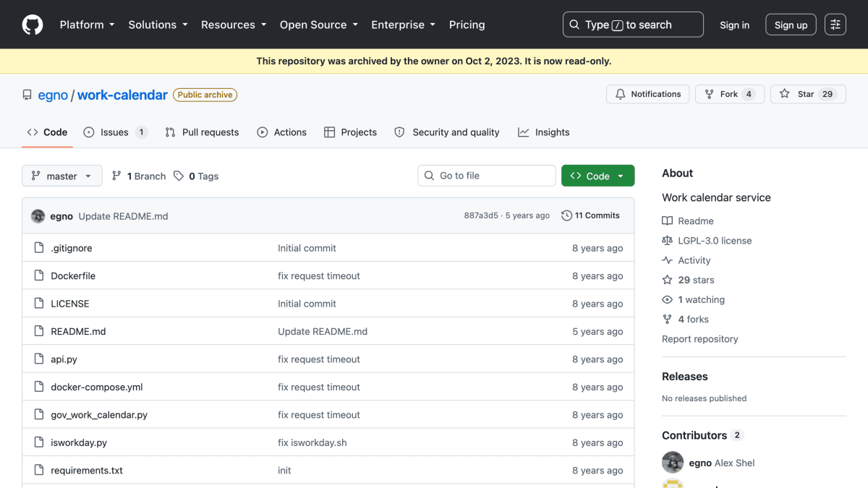
Task: Click the book icon beside Readme
Action: (667, 221)
